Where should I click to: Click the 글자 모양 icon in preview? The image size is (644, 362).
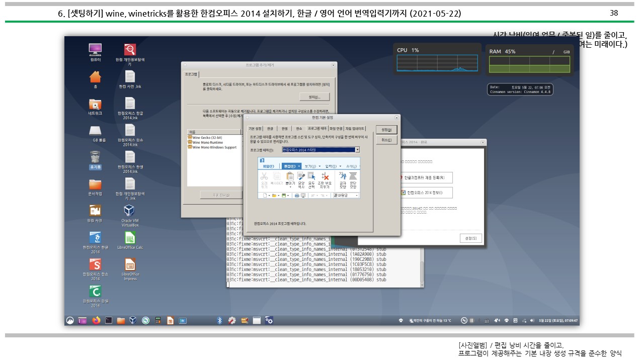(343, 176)
